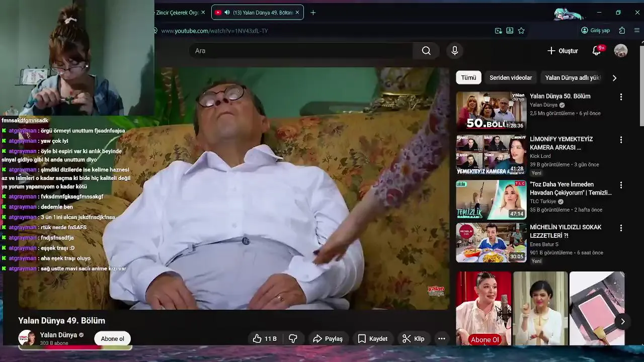Viewport: 644px width, 362px height.
Task: Switch to the Zincir Çekerek Örgü tab
Action: [x=180, y=13]
